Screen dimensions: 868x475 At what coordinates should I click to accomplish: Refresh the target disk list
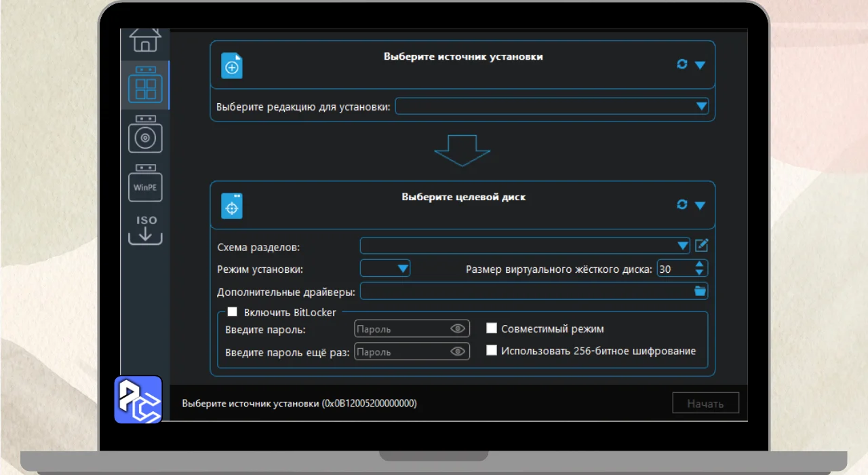coord(682,204)
